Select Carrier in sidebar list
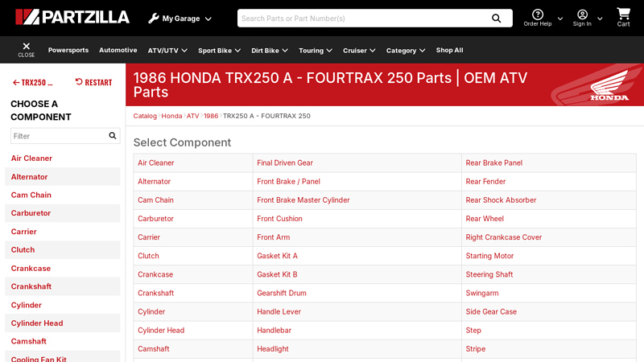This screenshot has height=362, width=644. coord(24,232)
